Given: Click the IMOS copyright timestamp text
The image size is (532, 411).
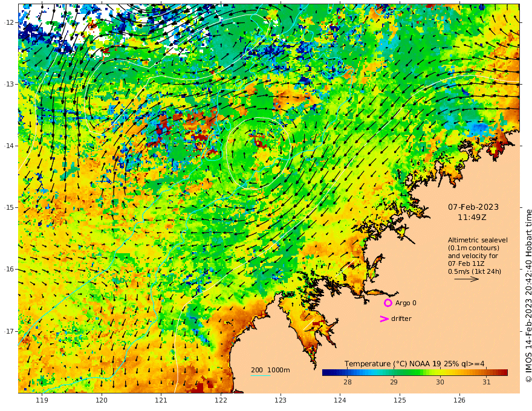Looking at the screenshot, I should [528, 296].
